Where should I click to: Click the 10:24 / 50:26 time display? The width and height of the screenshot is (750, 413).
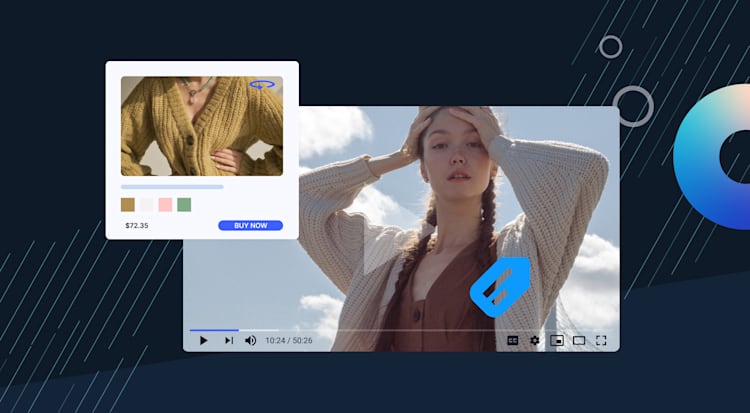point(289,341)
